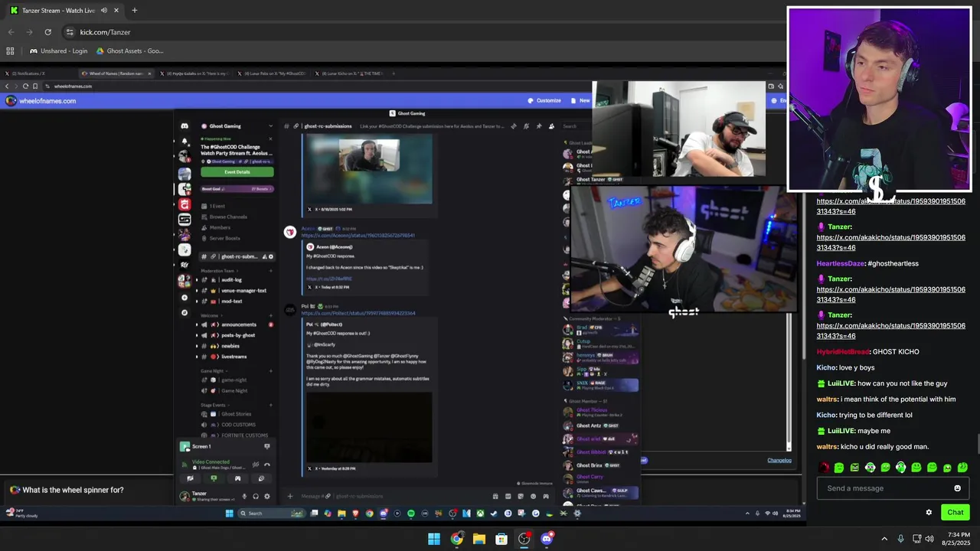Click the Changelog link
The image size is (980, 551).
point(779,461)
